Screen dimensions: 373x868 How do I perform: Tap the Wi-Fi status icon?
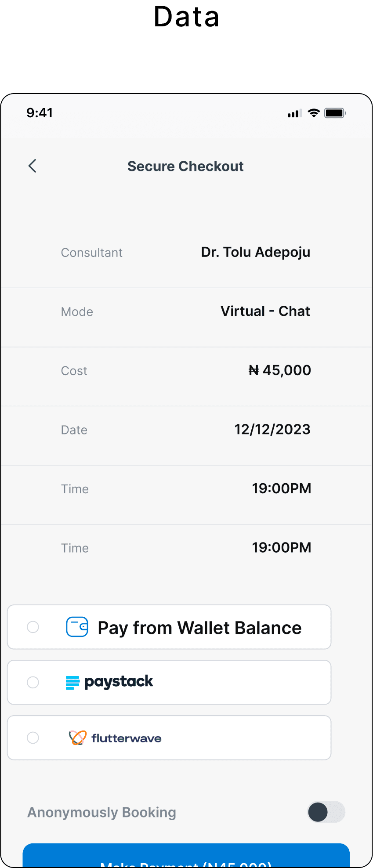314,113
